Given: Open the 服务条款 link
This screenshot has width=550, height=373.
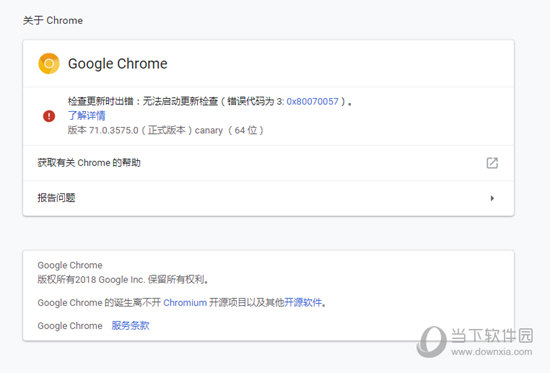Looking at the screenshot, I should pos(130,326).
